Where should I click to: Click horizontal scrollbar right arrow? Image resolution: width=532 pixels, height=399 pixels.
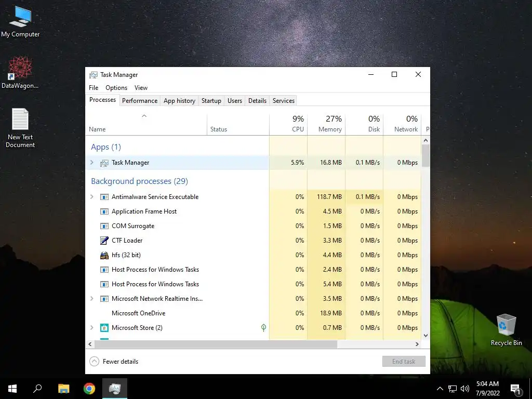tap(417, 344)
